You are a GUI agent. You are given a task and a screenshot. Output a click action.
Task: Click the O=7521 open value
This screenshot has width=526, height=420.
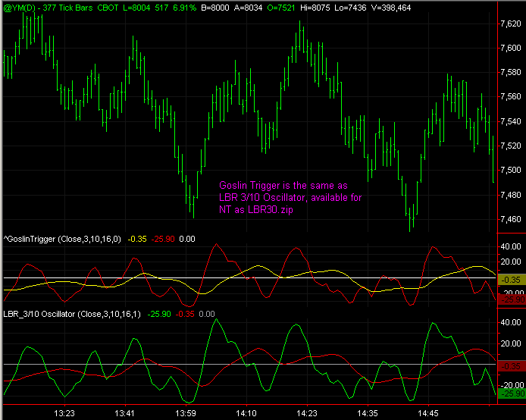click(280, 8)
